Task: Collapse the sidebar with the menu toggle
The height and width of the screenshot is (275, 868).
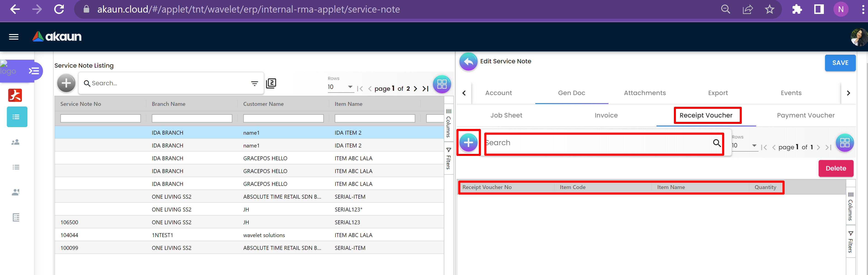Action: 34,71
